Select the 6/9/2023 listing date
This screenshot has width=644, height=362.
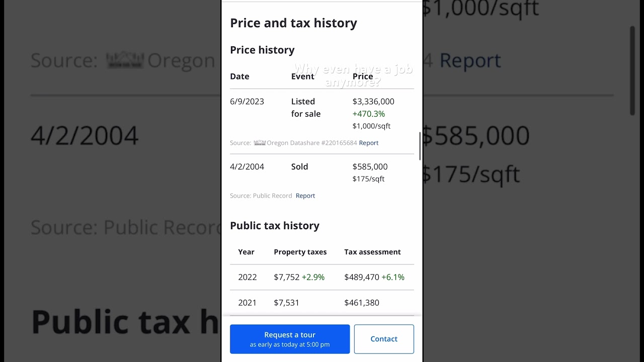click(247, 102)
